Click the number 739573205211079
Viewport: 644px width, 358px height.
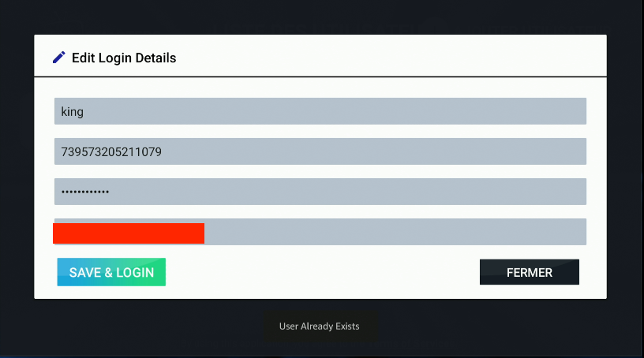click(x=111, y=151)
